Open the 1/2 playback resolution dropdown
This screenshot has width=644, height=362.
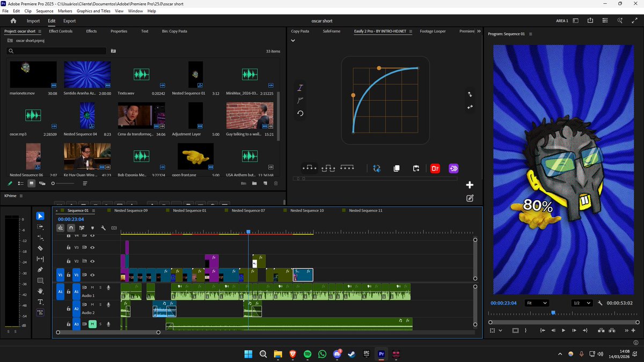click(x=582, y=303)
